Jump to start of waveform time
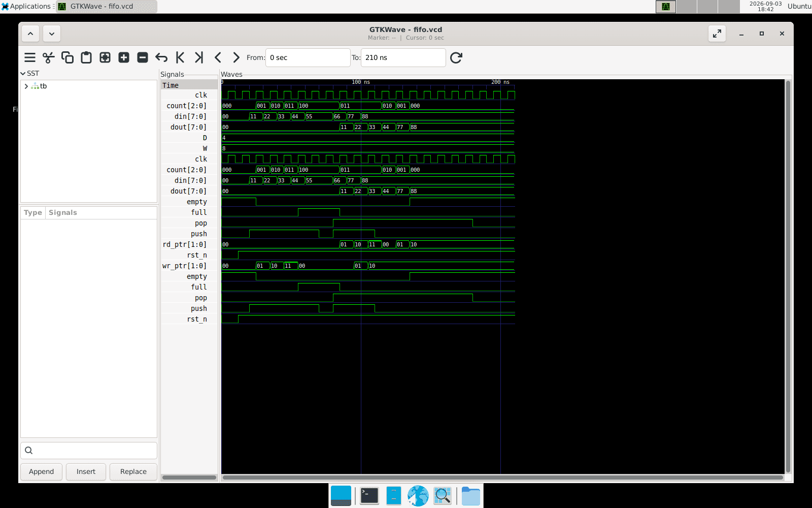This screenshot has height=508, width=812. pos(180,57)
